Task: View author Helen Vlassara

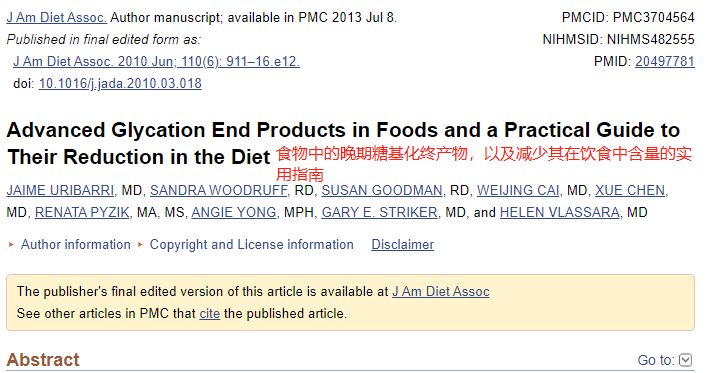Action: pyautogui.click(x=559, y=212)
